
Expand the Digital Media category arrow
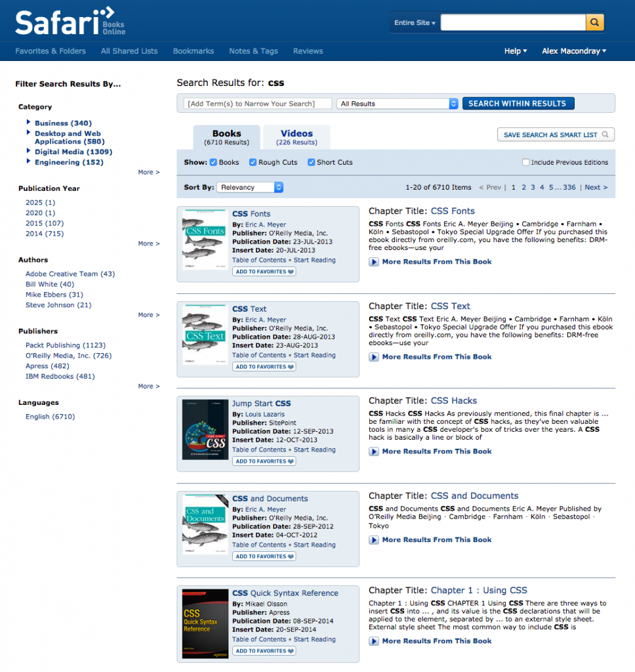pyautogui.click(x=28, y=151)
